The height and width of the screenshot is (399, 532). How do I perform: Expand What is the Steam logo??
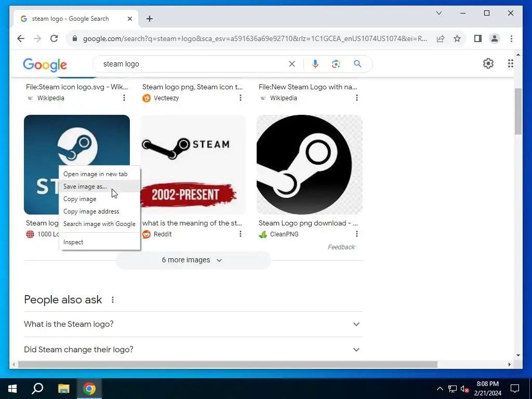click(x=193, y=324)
